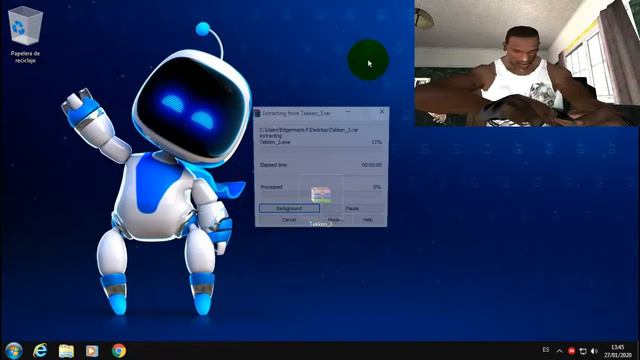Cancel the Tekken_3.rar extraction

tap(289, 220)
